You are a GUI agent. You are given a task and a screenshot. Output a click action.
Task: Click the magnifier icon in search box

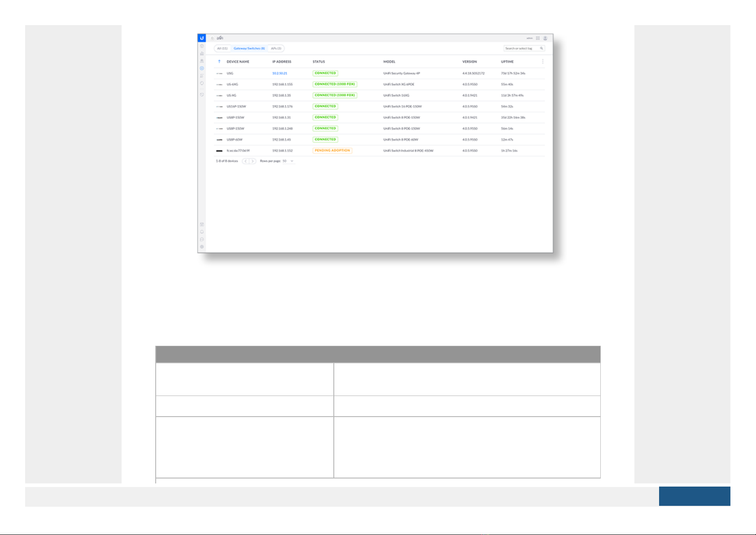[542, 48]
